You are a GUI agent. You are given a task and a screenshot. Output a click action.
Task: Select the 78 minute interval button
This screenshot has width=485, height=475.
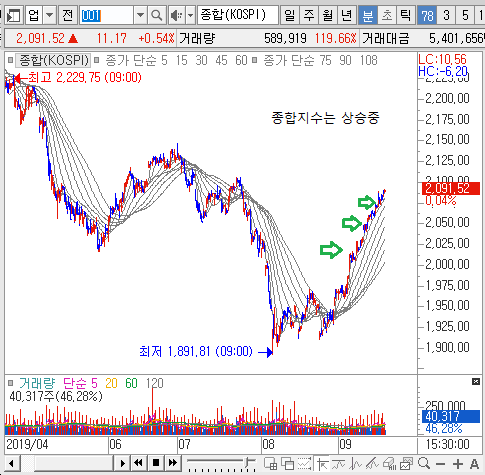coord(427,15)
